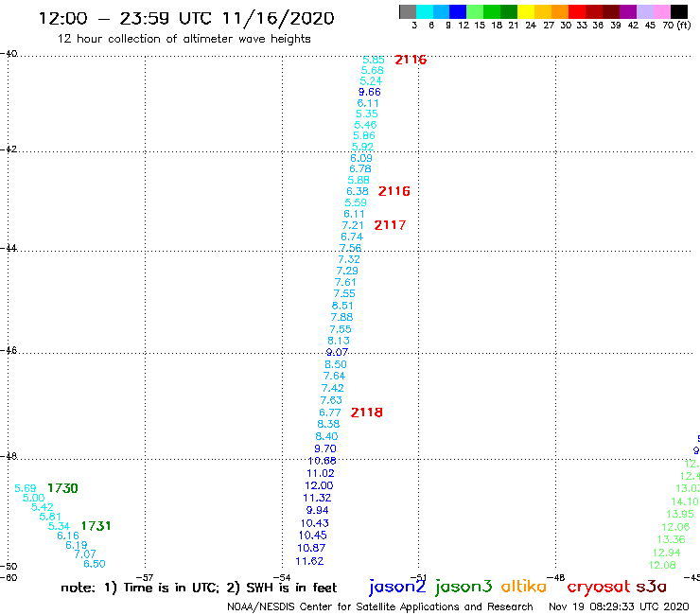This screenshot has height=615, width=700.
Task: Select the wave height value '5.34'
Action: 59,526
